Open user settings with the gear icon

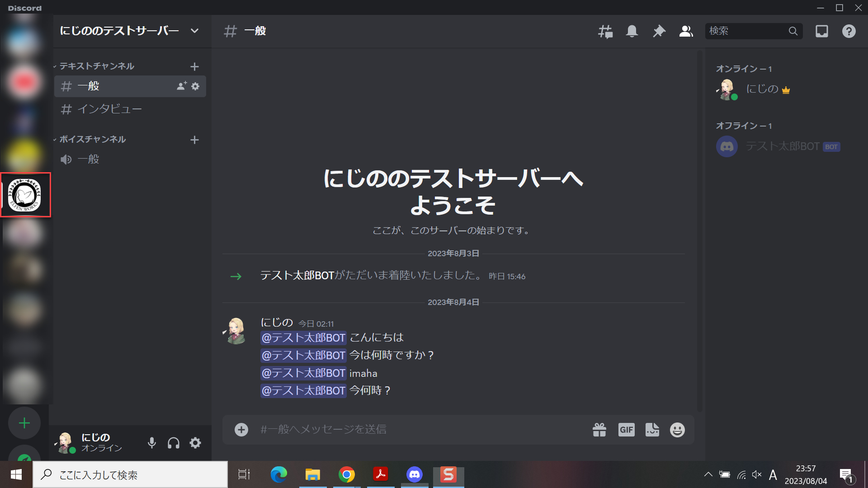195,443
